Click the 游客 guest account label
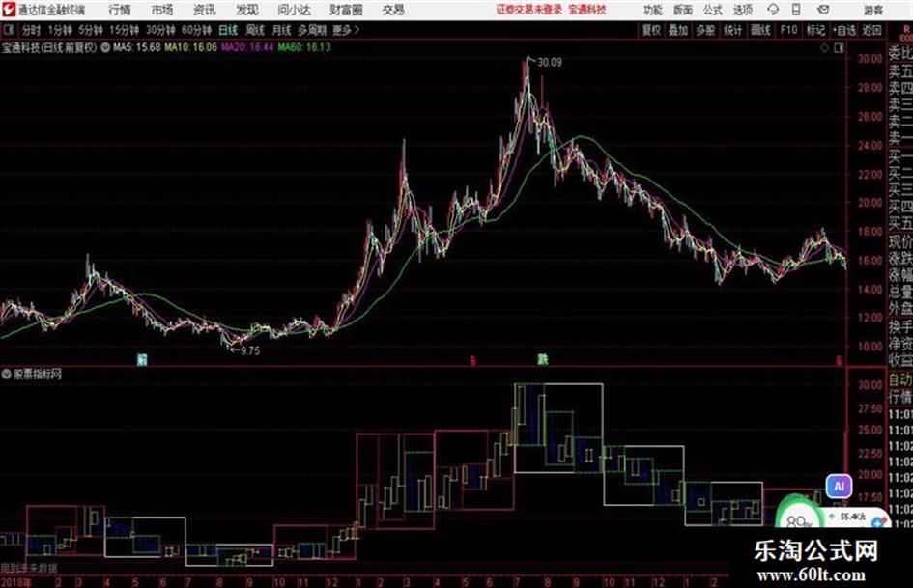The width and height of the screenshot is (913, 588). click(x=872, y=10)
